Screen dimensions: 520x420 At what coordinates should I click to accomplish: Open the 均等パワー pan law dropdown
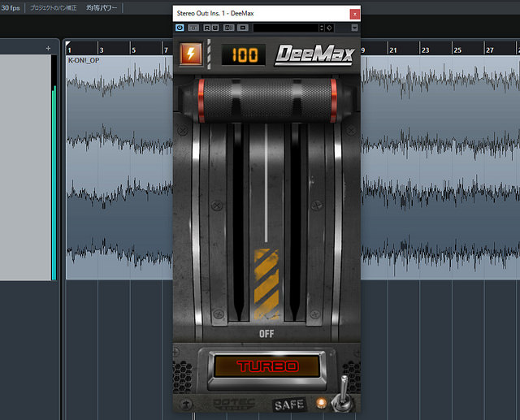[102, 8]
